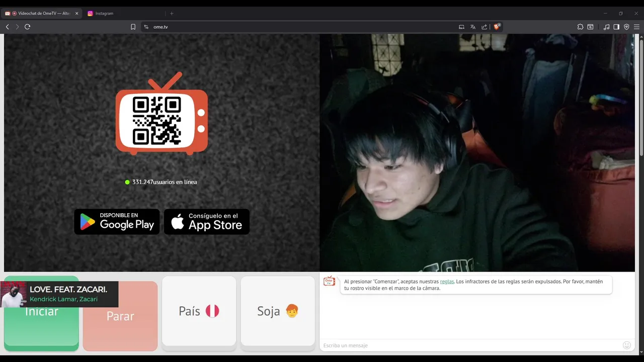
Task: Click the App Store download badge
Action: point(207,222)
